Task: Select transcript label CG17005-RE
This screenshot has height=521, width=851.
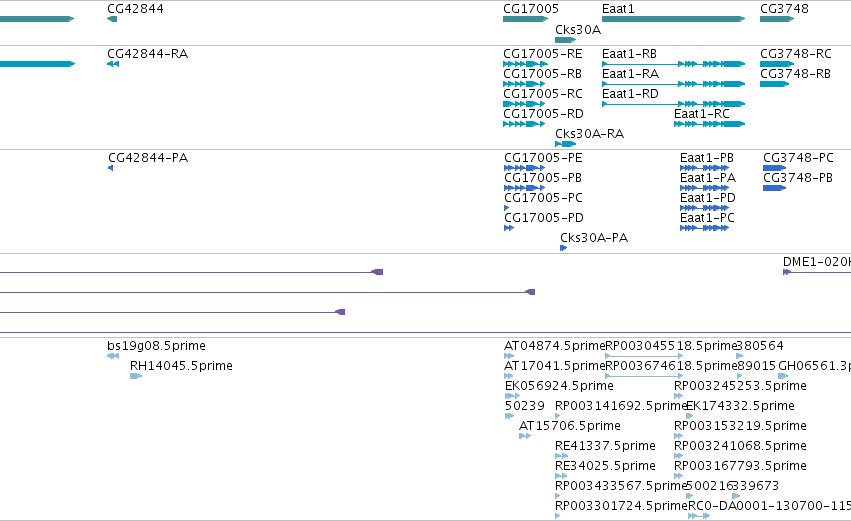Action: 543,54
